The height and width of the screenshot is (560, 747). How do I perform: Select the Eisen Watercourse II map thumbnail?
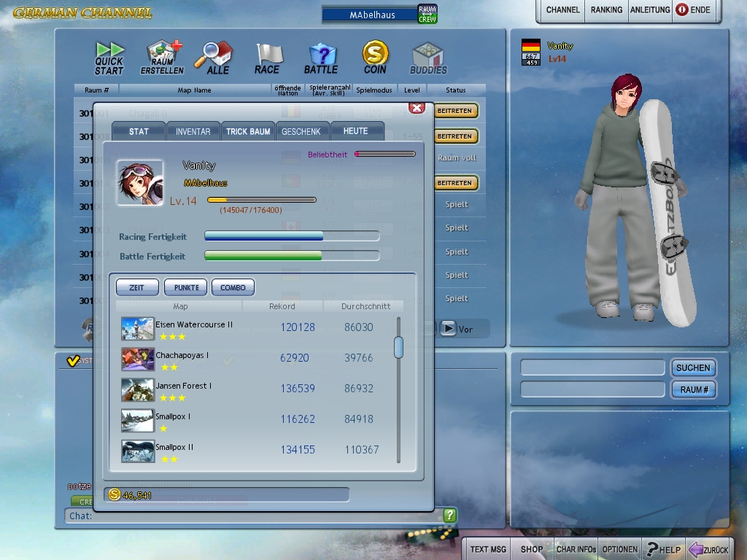click(x=137, y=329)
